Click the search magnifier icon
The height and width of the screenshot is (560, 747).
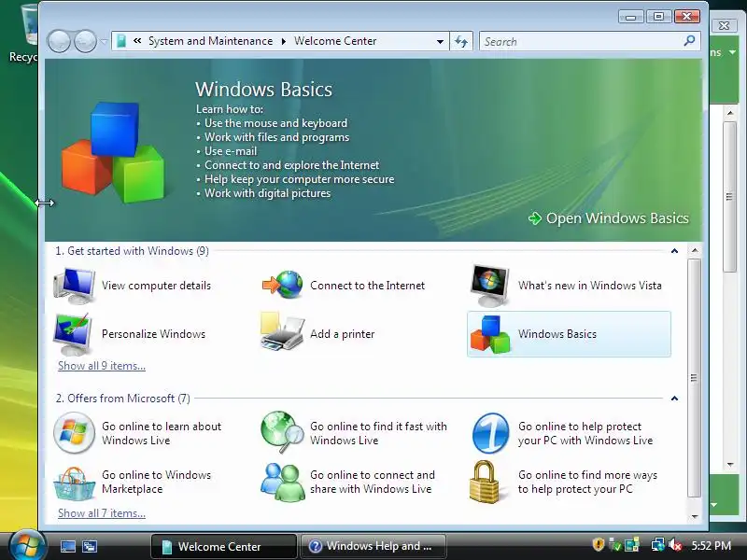click(x=689, y=41)
